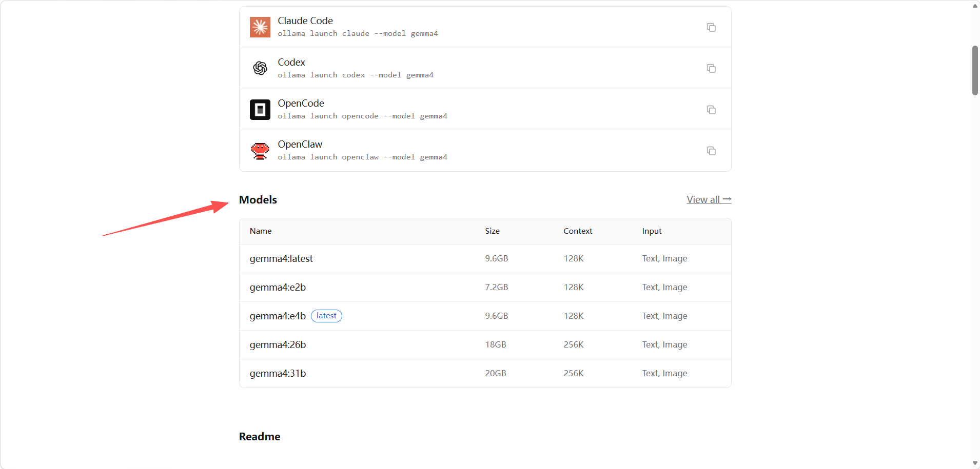This screenshot has height=469, width=980.
Task: Select the 'ollama launch claude --model gemma4' command
Action: click(x=358, y=33)
